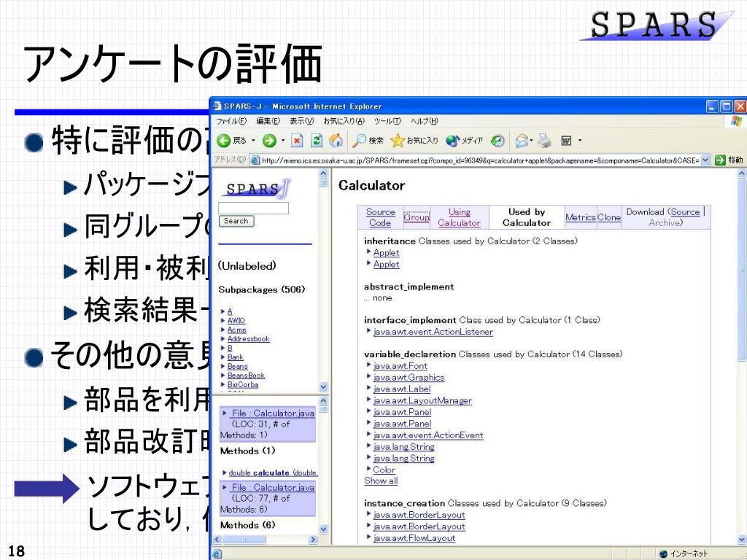Open the java.awt.Label link
The width and height of the screenshot is (747, 560).
[x=402, y=389]
